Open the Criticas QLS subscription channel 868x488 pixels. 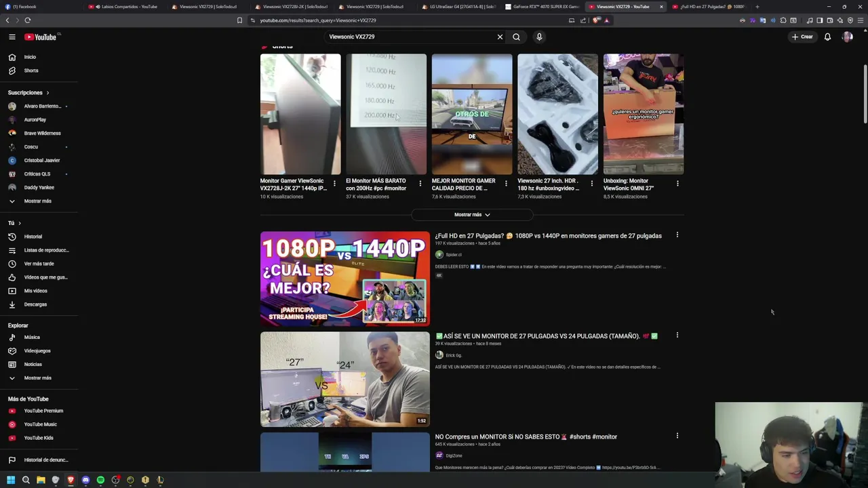[x=39, y=174]
